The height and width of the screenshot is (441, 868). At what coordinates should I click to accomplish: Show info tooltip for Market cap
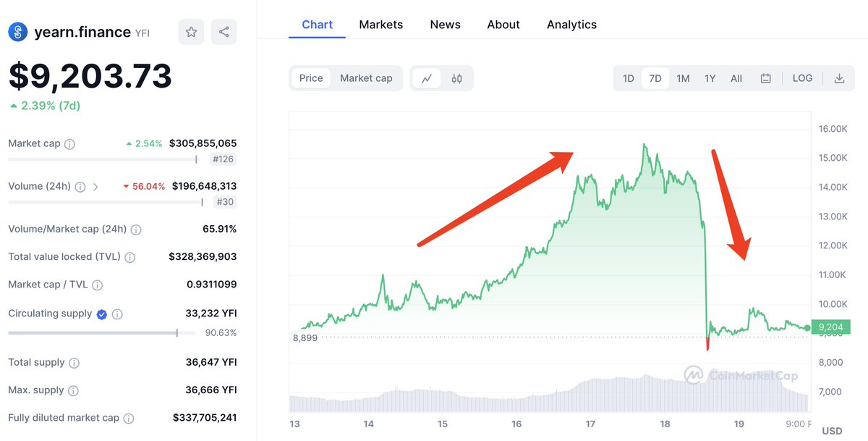pyautogui.click(x=69, y=144)
